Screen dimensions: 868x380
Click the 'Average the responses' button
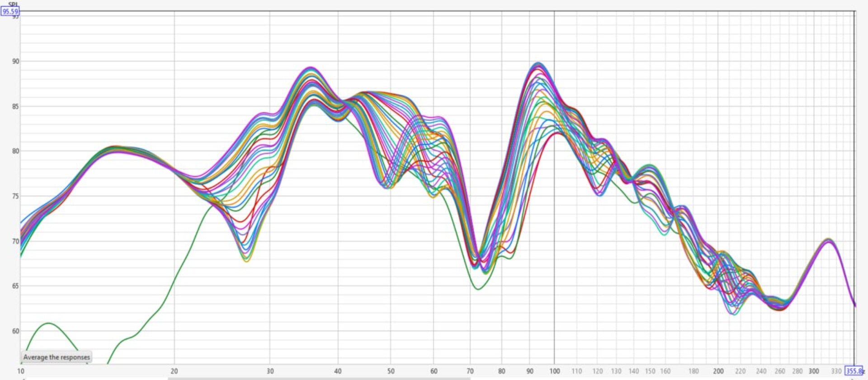tap(57, 357)
